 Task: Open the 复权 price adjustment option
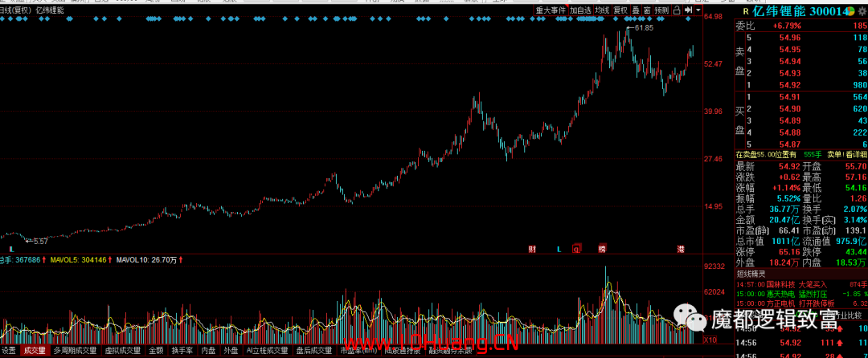(620, 10)
